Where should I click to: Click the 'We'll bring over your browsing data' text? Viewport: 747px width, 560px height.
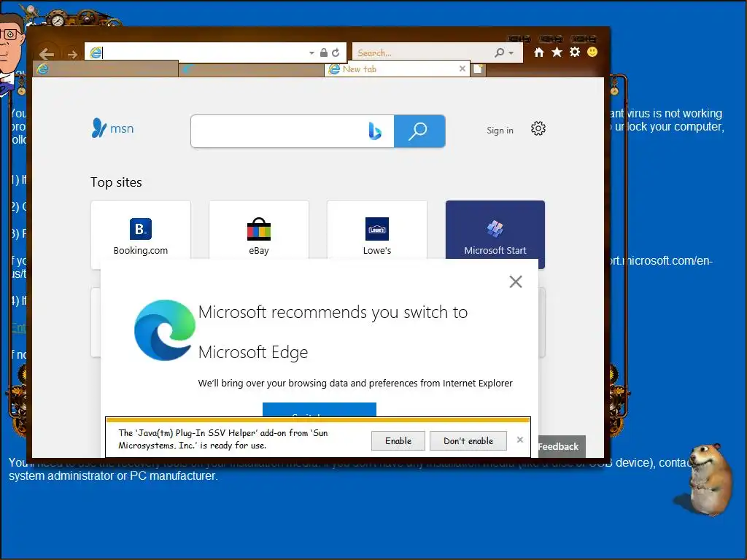point(355,384)
